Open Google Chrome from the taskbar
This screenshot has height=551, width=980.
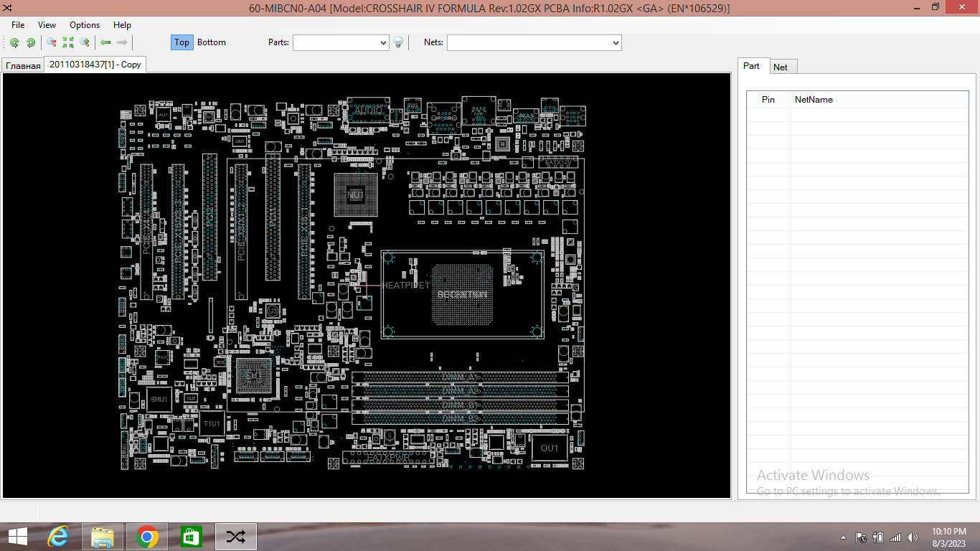tap(147, 536)
